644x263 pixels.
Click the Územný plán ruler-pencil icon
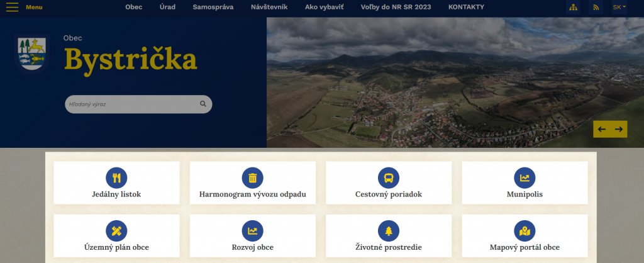(x=116, y=231)
